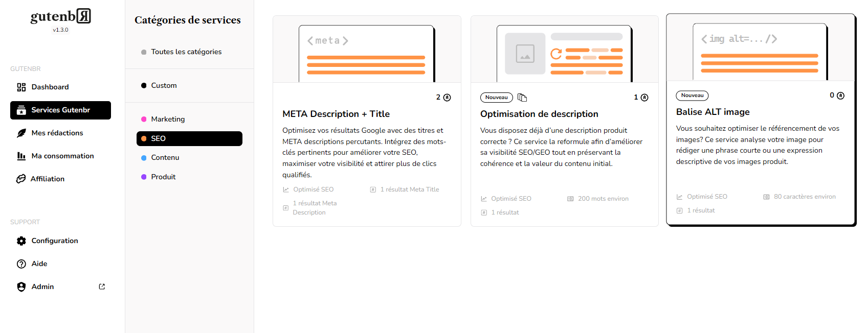Select the Produit category
868x333 pixels.
163,177
